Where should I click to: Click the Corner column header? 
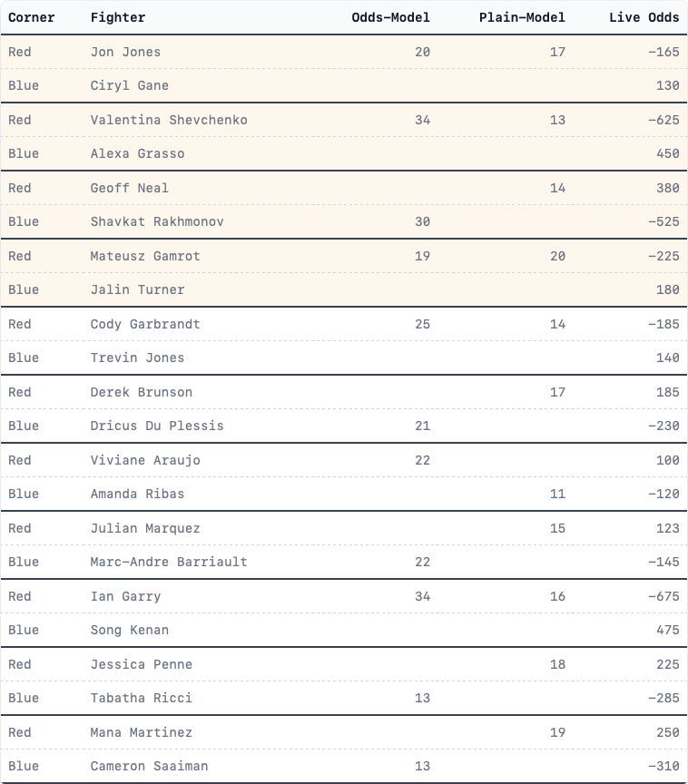click(x=31, y=17)
